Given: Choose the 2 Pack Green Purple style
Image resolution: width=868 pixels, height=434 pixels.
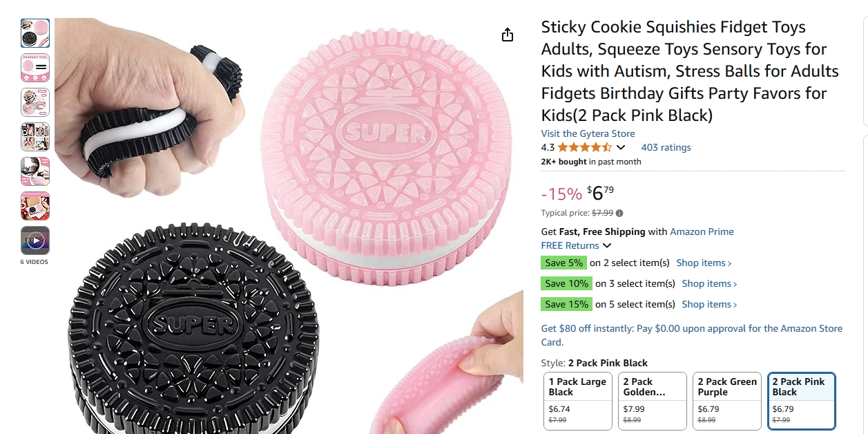Looking at the screenshot, I should tap(727, 402).
